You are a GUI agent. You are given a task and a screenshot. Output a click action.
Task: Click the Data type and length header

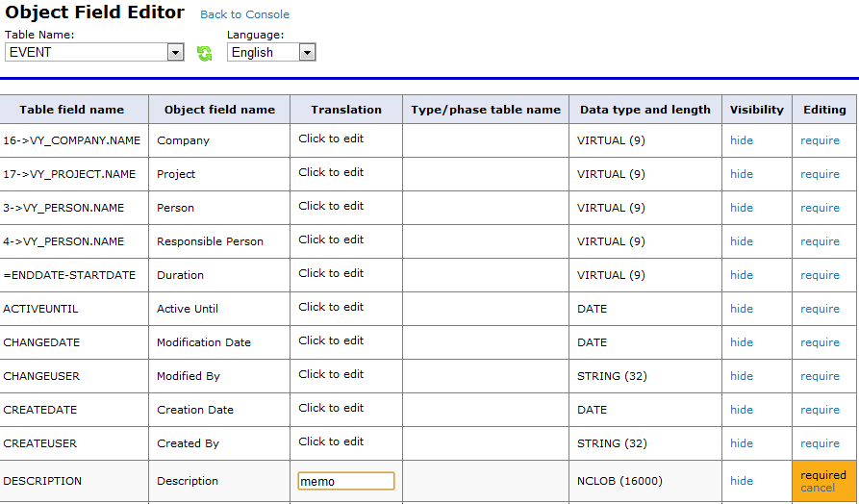[x=645, y=110]
